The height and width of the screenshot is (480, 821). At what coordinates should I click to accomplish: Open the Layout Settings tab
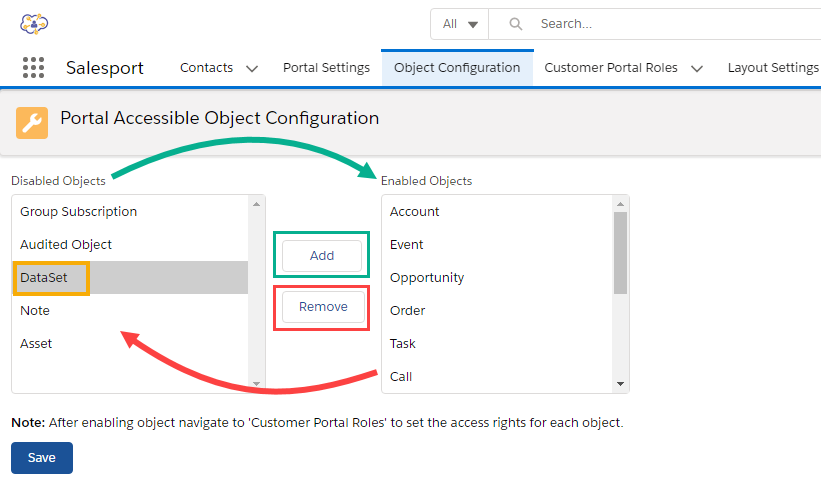[772, 68]
